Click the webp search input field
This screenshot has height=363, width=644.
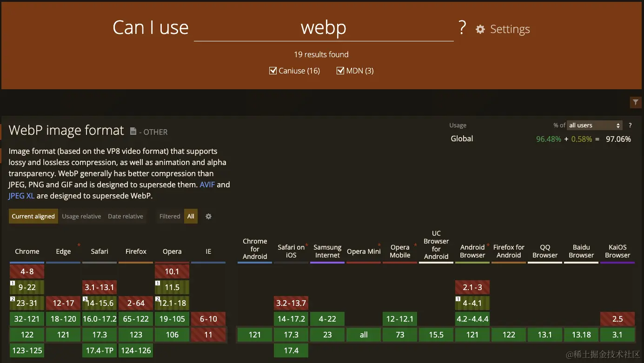pos(324,28)
